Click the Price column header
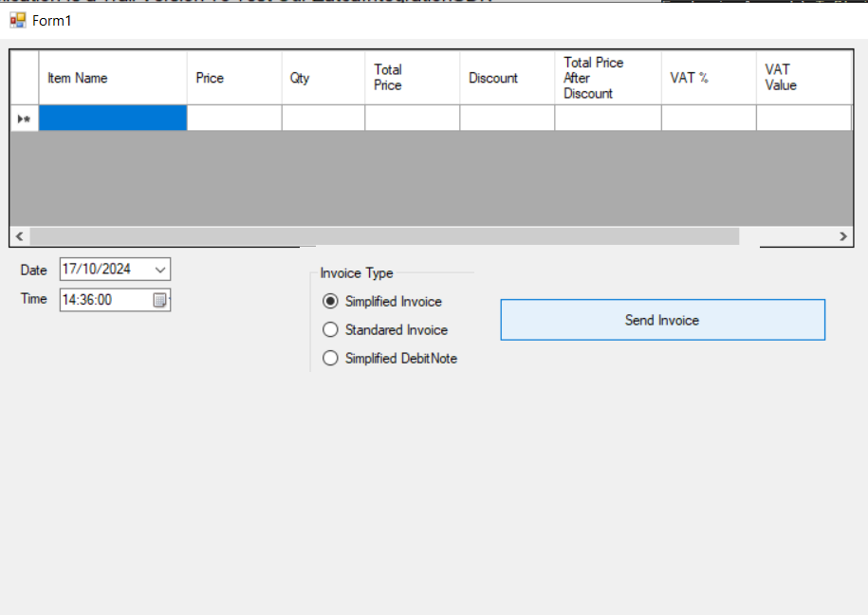 click(x=233, y=78)
